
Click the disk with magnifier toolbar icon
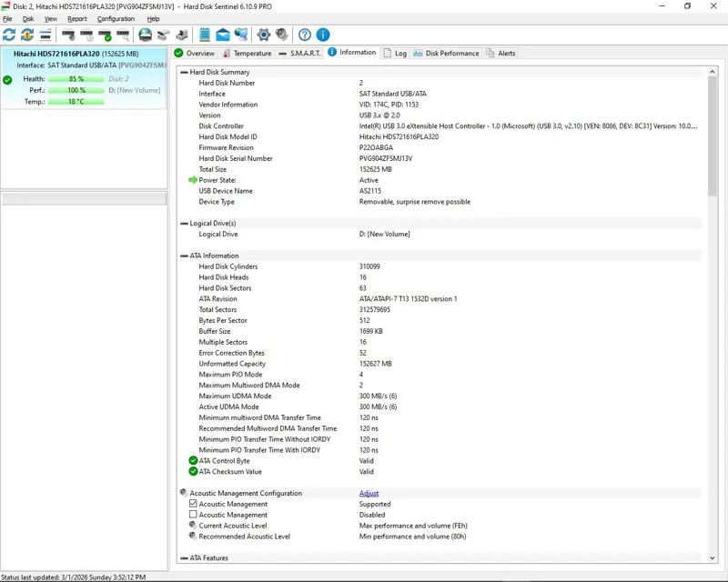pyautogui.click(x=123, y=35)
